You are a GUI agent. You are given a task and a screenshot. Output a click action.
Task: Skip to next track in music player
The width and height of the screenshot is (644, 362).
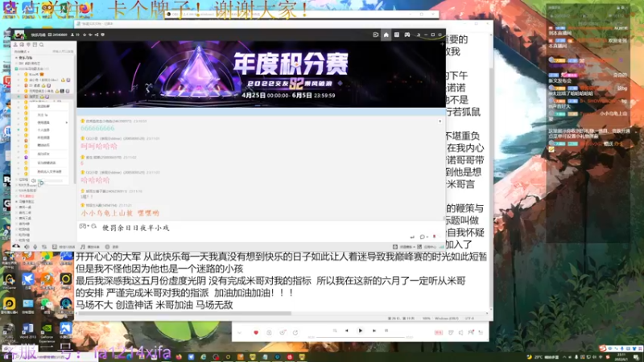tap(374, 331)
